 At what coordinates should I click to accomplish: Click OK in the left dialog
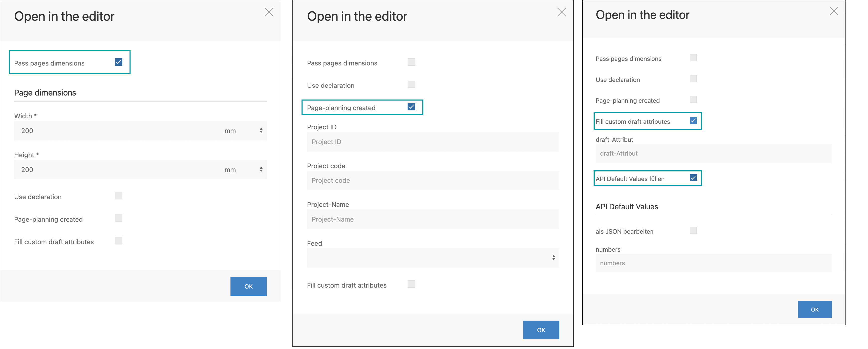(x=248, y=286)
